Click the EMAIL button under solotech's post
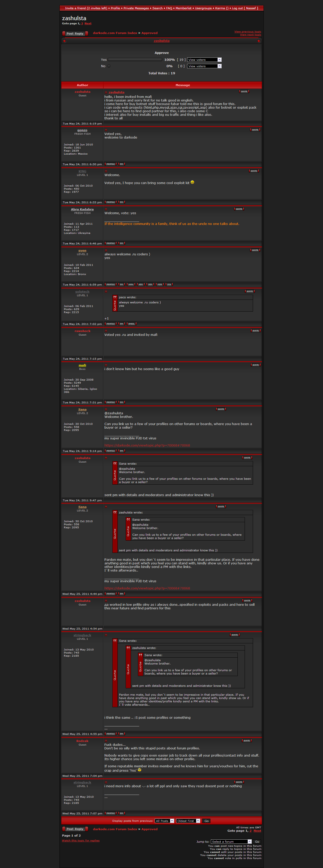The width and height of the screenshot is (323, 868). pyautogui.click(x=131, y=324)
